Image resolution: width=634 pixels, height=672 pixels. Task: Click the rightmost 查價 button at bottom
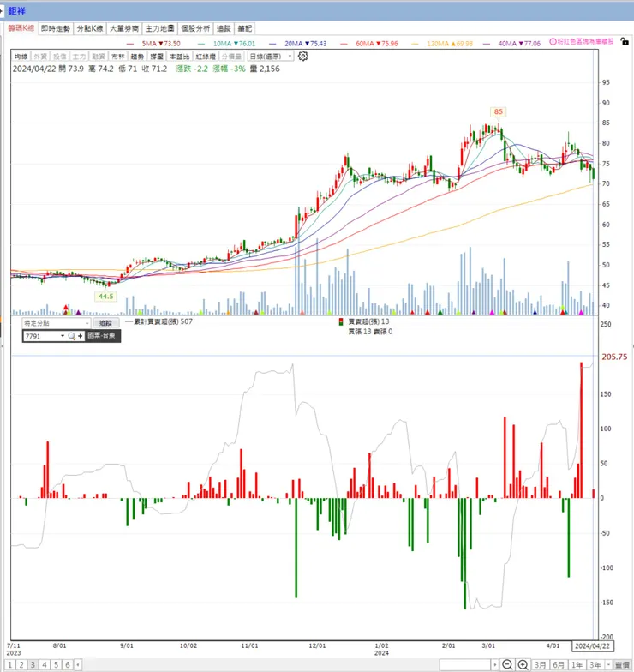622,665
